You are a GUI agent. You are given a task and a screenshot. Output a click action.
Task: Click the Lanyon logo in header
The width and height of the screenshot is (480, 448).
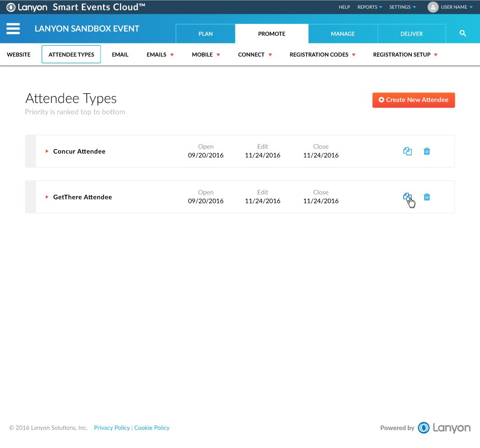pyautogui.click(x=27, y=7)
